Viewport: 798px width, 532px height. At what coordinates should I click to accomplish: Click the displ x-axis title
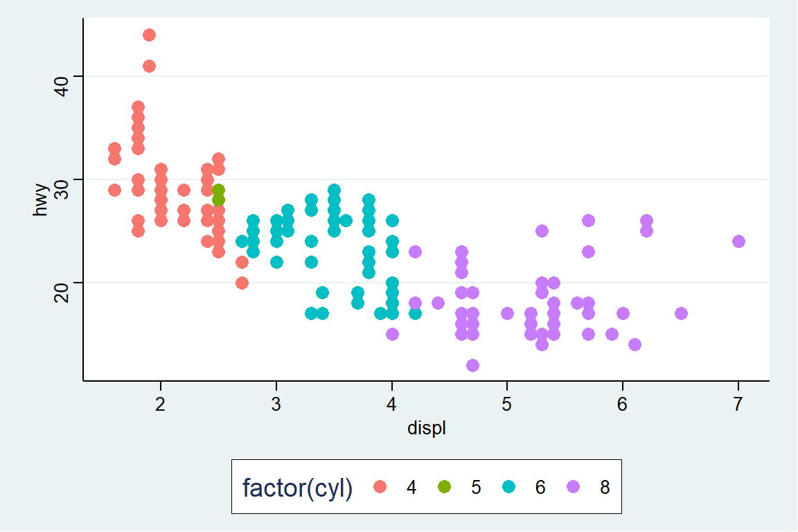[x=426, y=429]
